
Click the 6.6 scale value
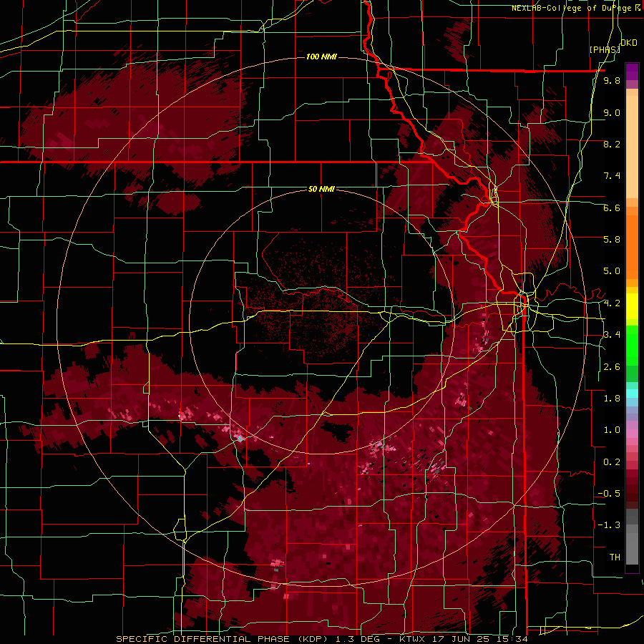pos(612,208)
